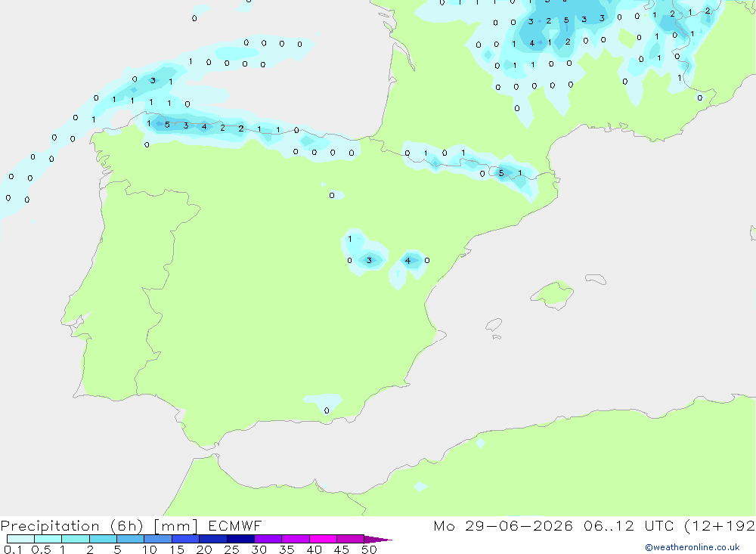
Task: Click the '35' legend scale label
Action: (x=287, y=549)
